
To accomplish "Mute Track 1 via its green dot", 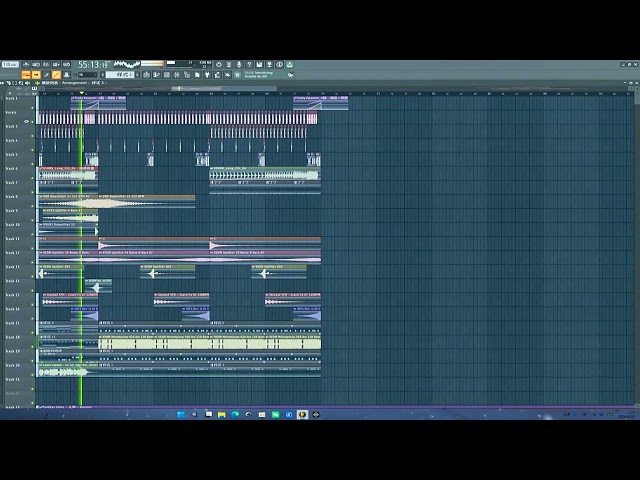I will click(x=33, y=108).
